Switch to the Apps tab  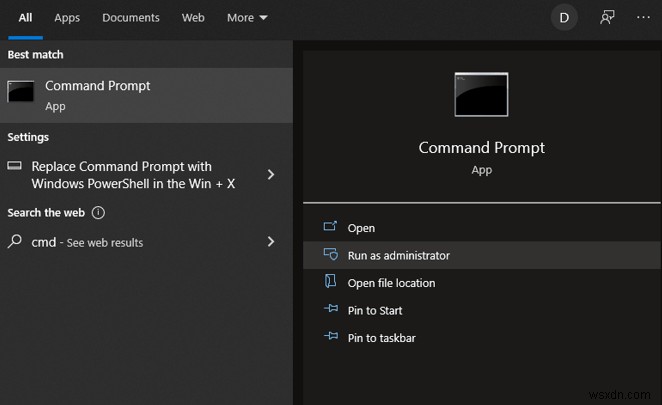click(67, 18)
